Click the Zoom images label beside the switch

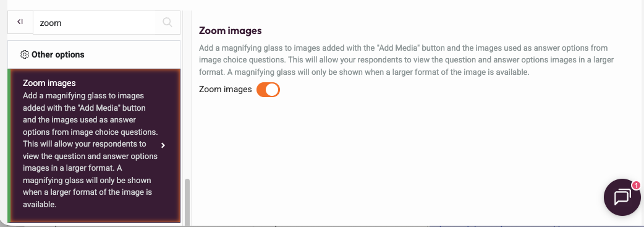point(225,89)
